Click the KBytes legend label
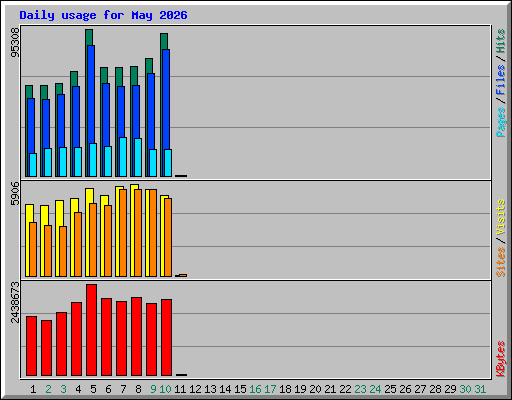This screenshot has height=400, width=512. (500, 359)
